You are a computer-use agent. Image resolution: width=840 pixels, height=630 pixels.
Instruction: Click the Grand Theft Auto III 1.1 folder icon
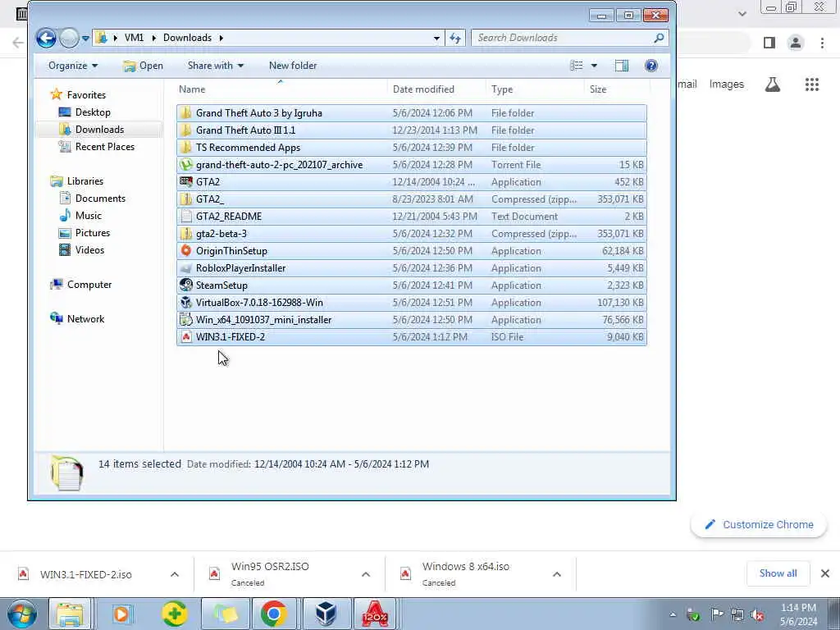click(x=186, y=130)
